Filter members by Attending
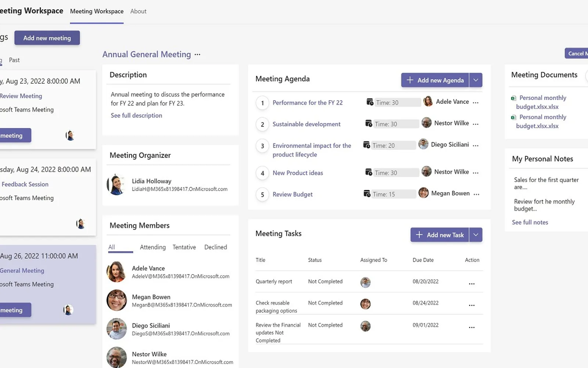Screen dimensions: 588x368 153,247
